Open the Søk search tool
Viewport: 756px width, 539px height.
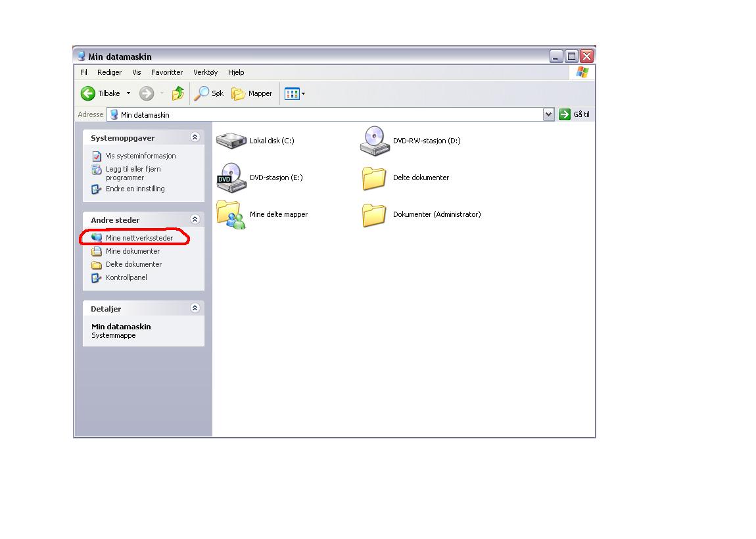(x=209, y=93)
